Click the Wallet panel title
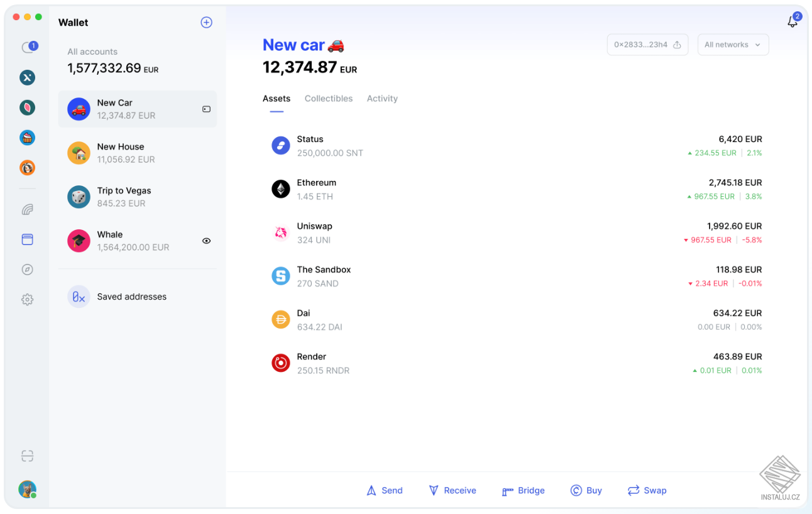Viewport: 812px width, 514px height. [x=74, y=23]
